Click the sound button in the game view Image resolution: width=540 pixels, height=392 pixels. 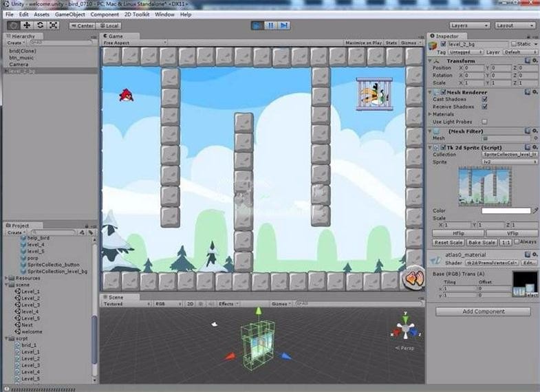point(413,279)
